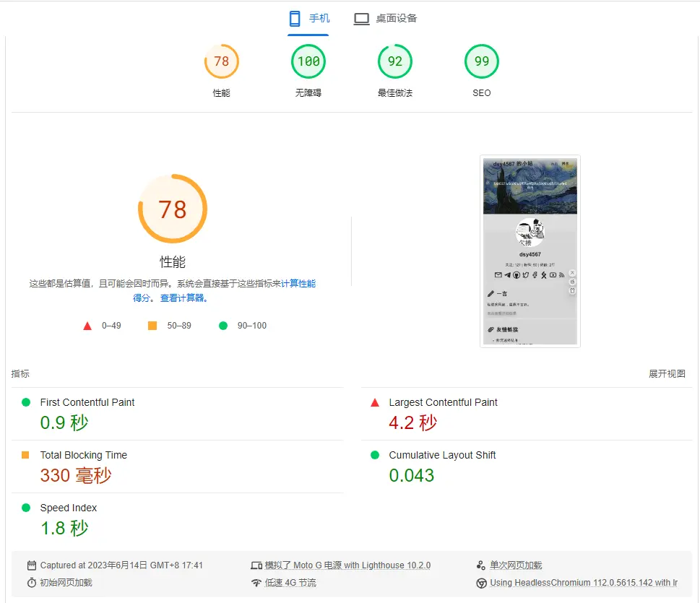Click the green circle beside First Contentful Paint
Image resolution: width=700 pixels, height=603 pixels.
coord(26,403)
